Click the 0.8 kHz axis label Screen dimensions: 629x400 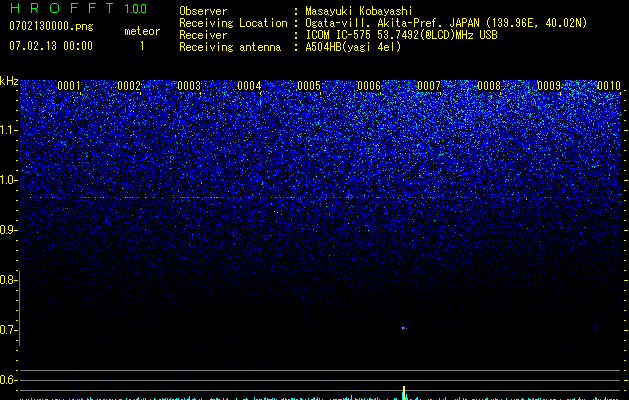tap(8, 280)
